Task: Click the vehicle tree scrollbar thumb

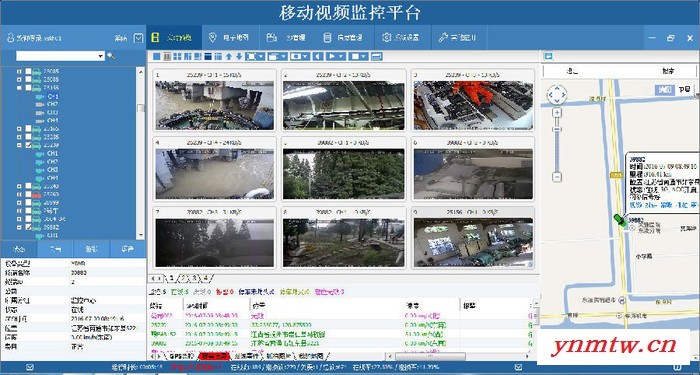Action: pos(141,108)
